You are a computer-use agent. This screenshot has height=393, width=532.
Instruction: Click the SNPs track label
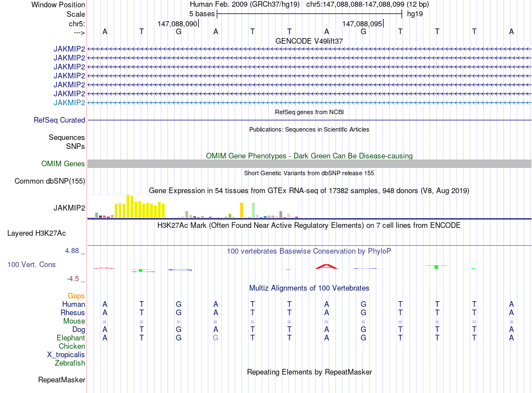tap(76, 146)
